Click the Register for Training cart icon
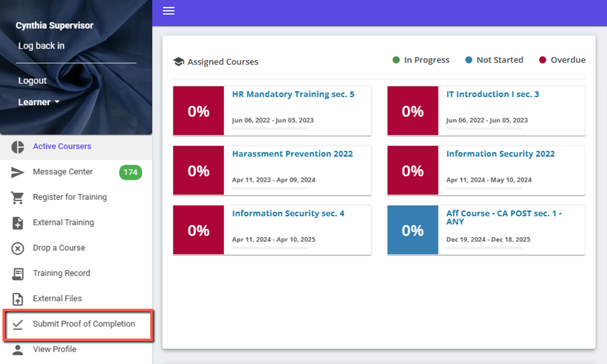607x364 pixels. click(x=17, y=197)
